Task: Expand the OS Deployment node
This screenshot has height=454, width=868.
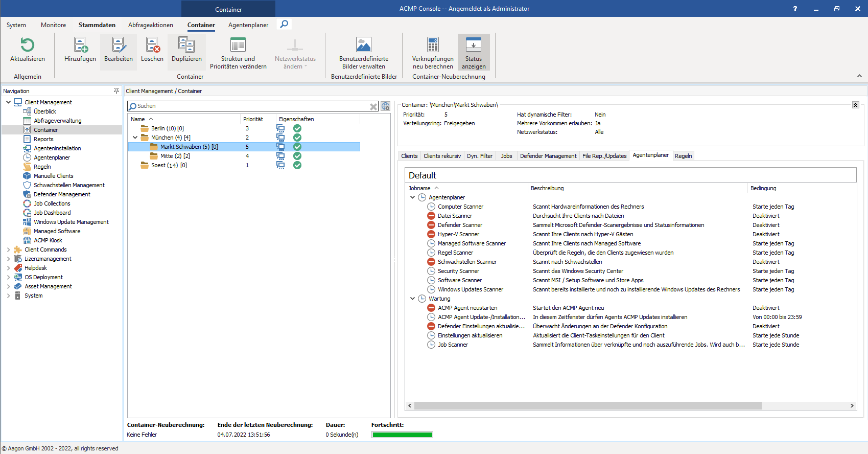Action: click(8, 277)
